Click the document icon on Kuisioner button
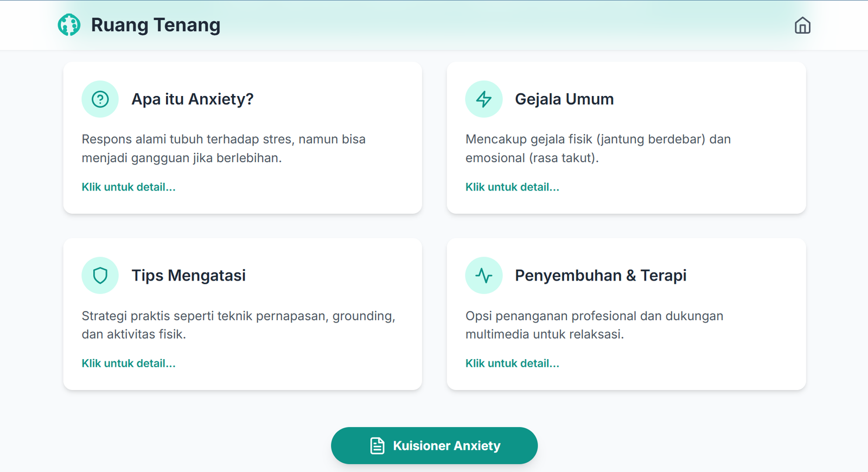This screenshot has width=868, height=472. point(377,446)
